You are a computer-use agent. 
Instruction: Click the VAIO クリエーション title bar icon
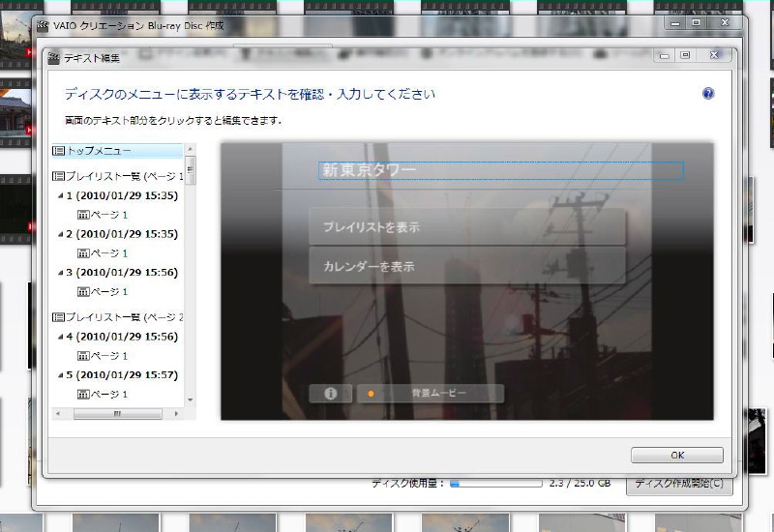[43, 26]
